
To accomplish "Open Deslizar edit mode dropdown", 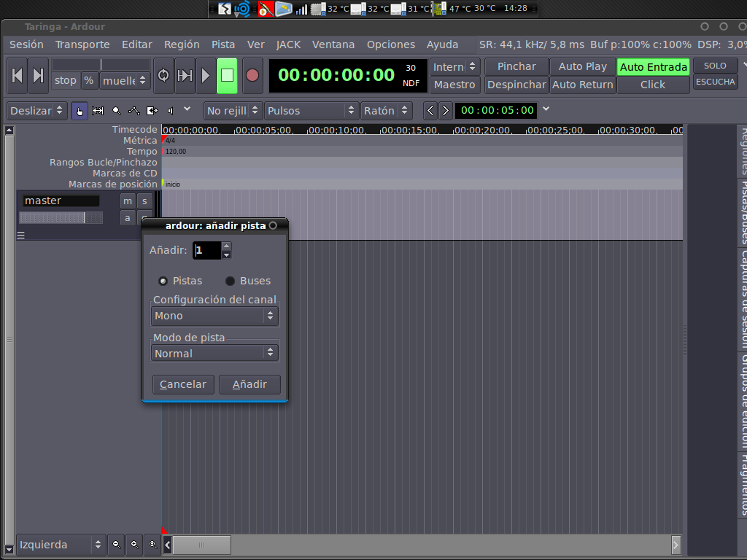I will coord(36,111).
